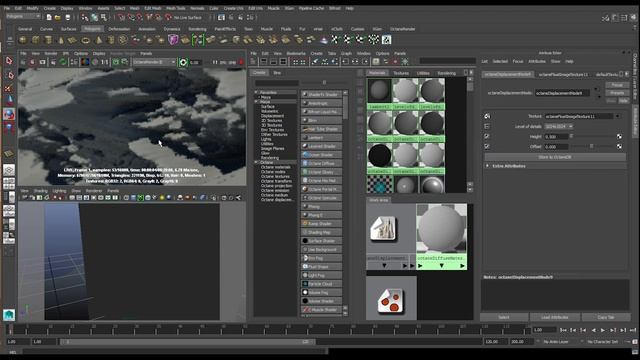Click the polygon pyramid shelf icon

tap(98, 40)
